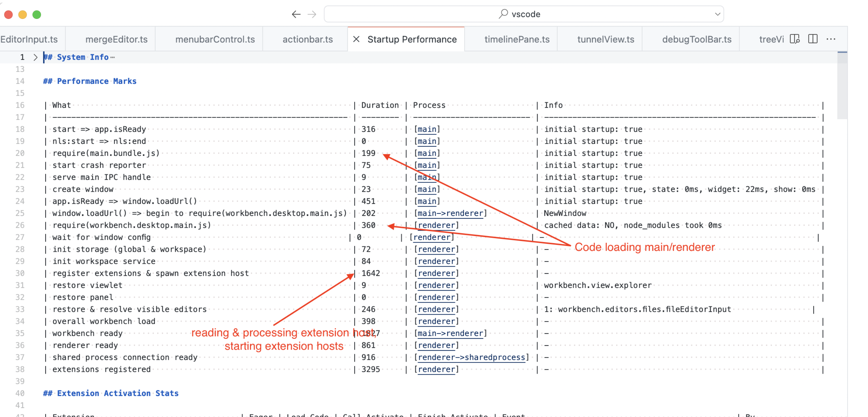Click the go forward arrow

tap(312, 14)
